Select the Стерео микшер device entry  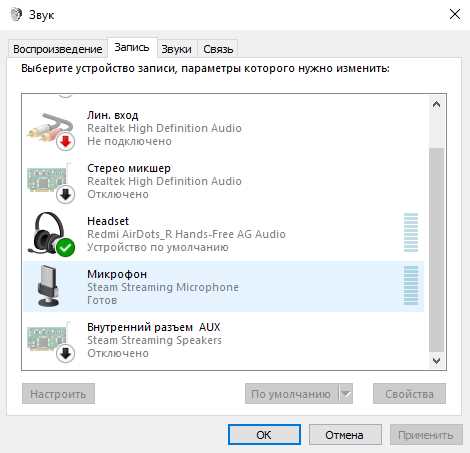(223, 181)
